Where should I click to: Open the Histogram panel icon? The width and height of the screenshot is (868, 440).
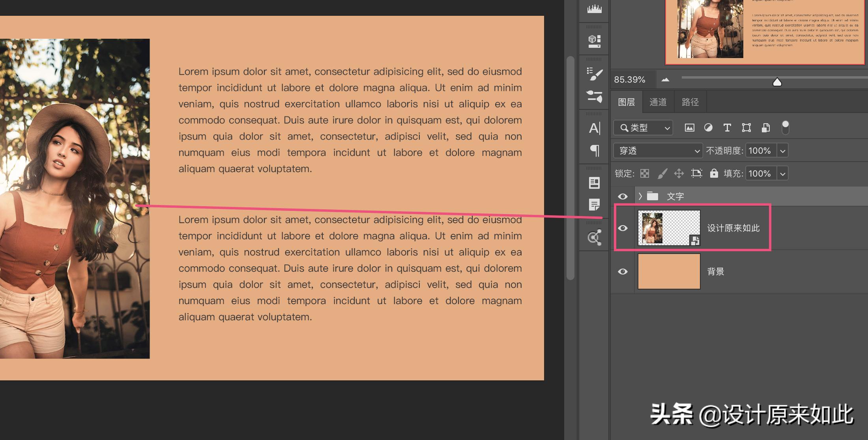tap(594, 9)
